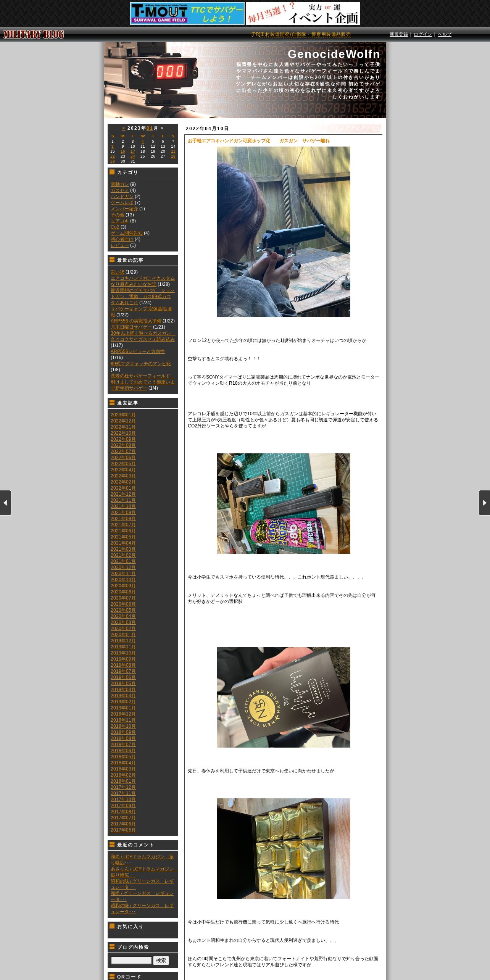Screen dimensions: 490x980
Task: Open archive 2021年12月
Action: click(x=123, y=494)
